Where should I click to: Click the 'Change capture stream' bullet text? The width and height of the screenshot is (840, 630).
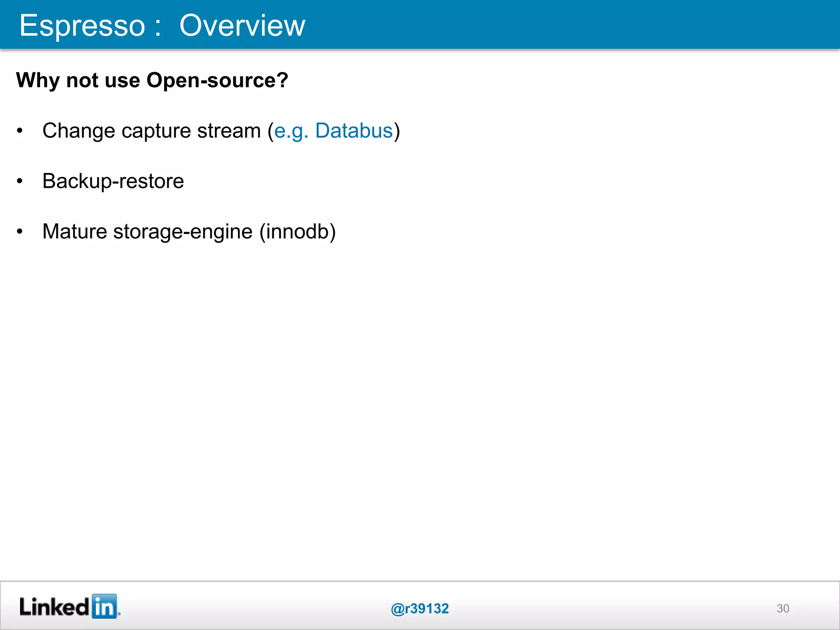[x=221, y=131]
